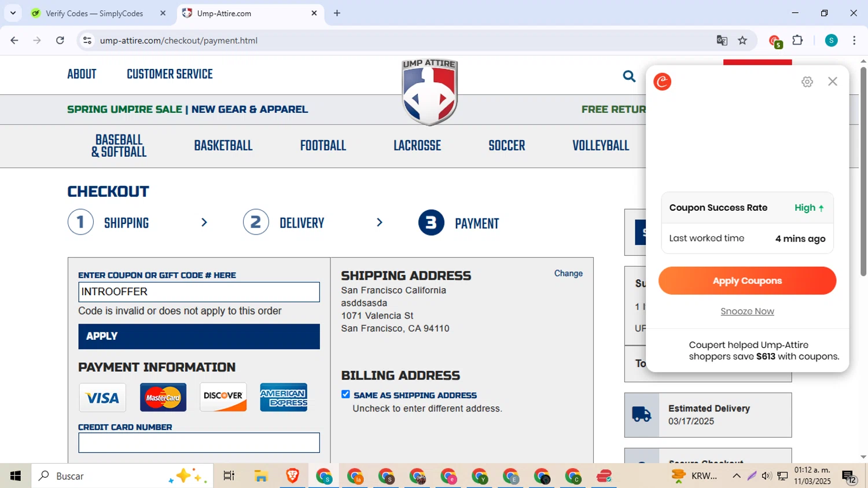This screenshot has height=488, width=868.
Task: Open the browser extensions puzzle icon
Action: point(798,40)
